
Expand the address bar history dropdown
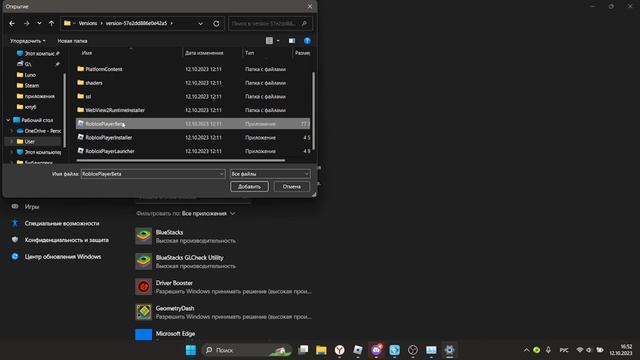tap(200, 24)
